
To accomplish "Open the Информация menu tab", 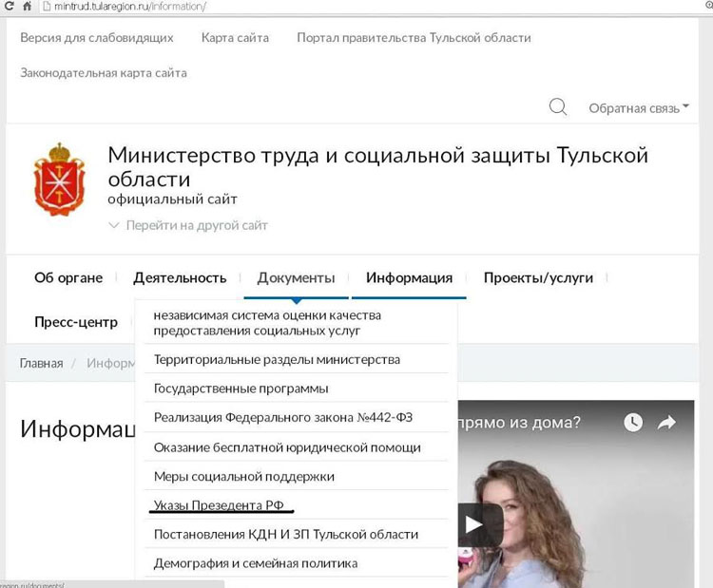I will [x=409, y=277].
